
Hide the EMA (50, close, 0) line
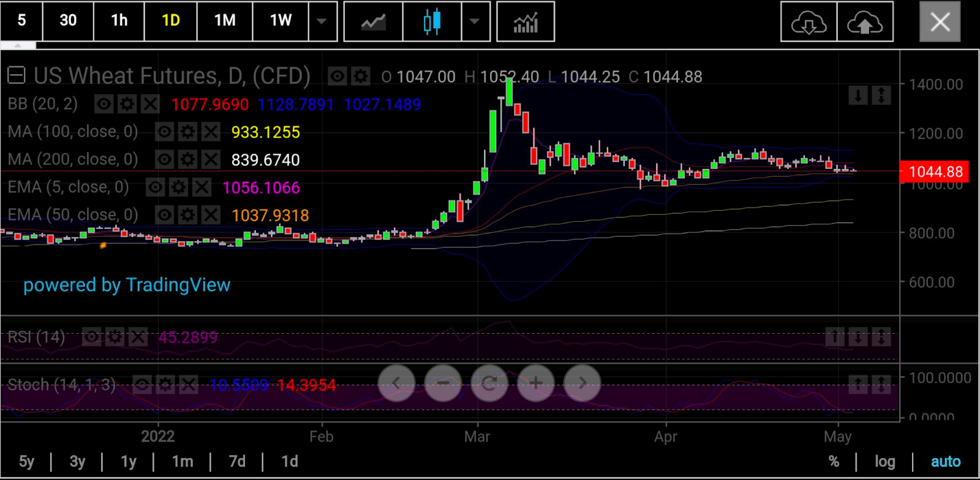(164, 215)
